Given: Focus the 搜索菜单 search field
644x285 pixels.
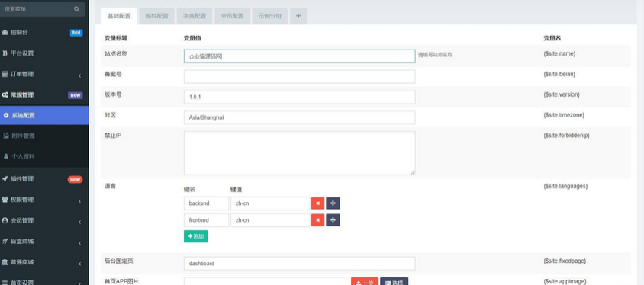Looking at the screenshot, I should (x=41, y=9).
